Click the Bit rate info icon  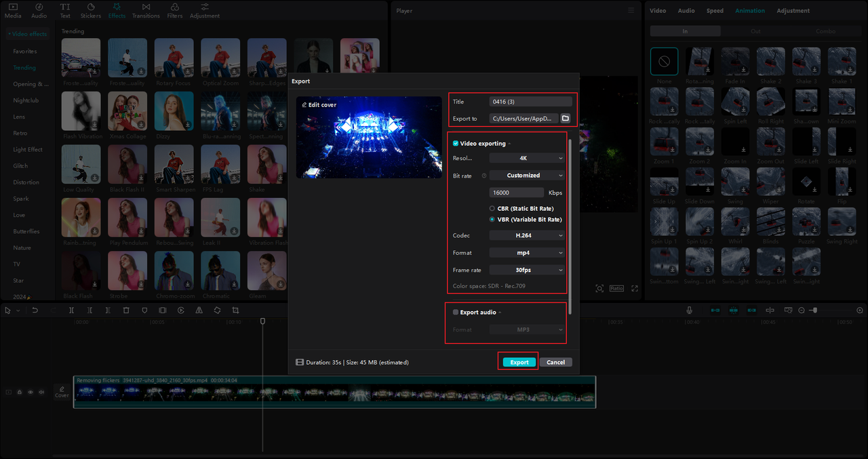tap(484, 176)
